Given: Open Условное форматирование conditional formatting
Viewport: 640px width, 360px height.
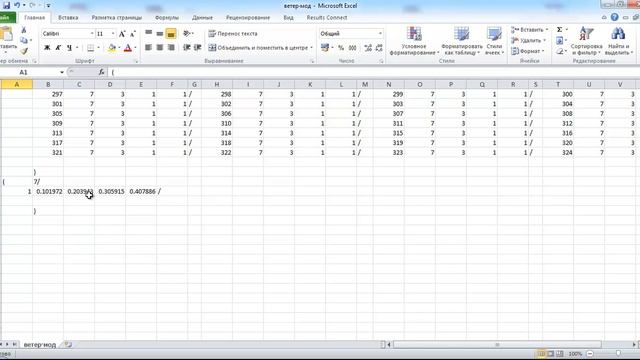Looking at the screenshot, I should [x=414, y=41].
